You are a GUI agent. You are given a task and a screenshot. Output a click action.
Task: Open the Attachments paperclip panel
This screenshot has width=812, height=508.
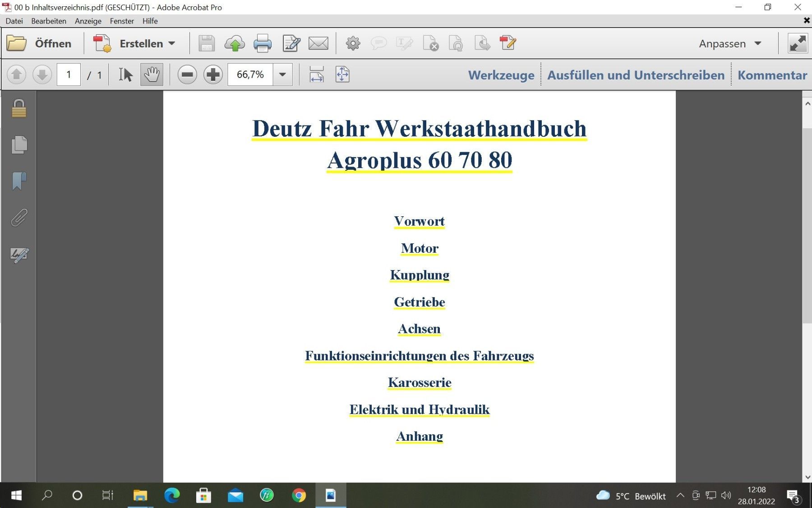19,218
